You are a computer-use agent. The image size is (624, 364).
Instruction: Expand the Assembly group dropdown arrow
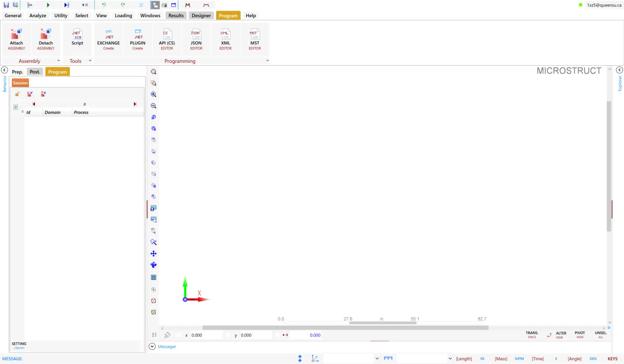click(x=58, y=61)
